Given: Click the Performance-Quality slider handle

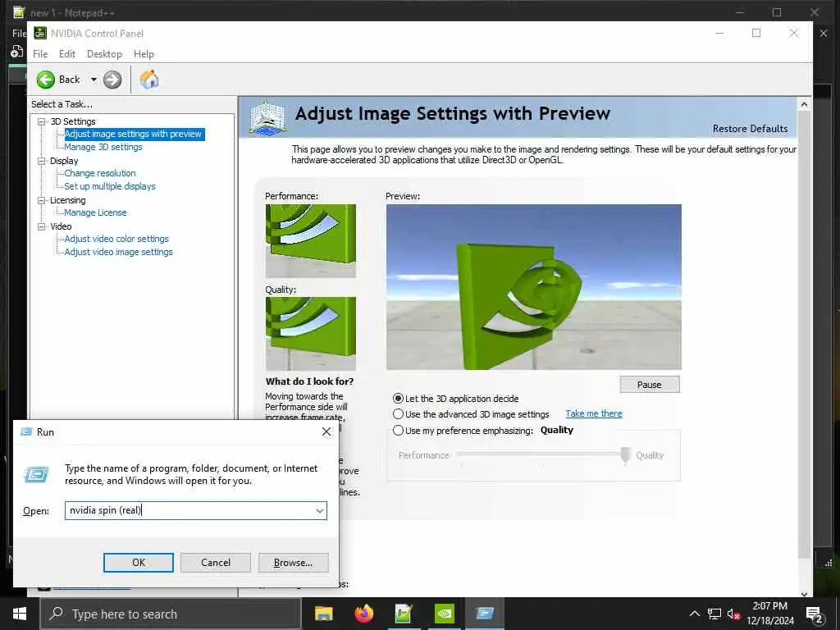Looking at the screenshot, I should pos(625,455).
